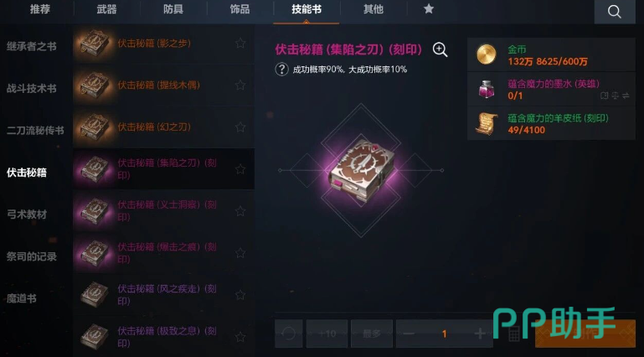Select the 魔道书 category
Viewport: 644px width, 357px height.
pos(22,298)
